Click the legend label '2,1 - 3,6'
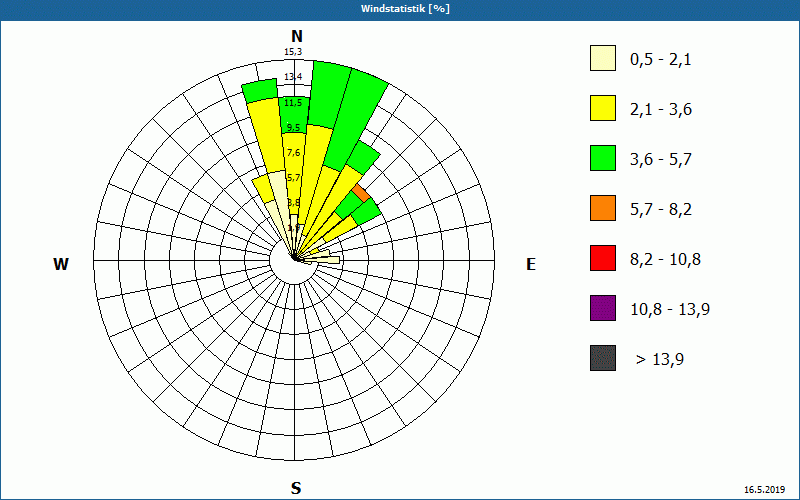 coord(661,110)
